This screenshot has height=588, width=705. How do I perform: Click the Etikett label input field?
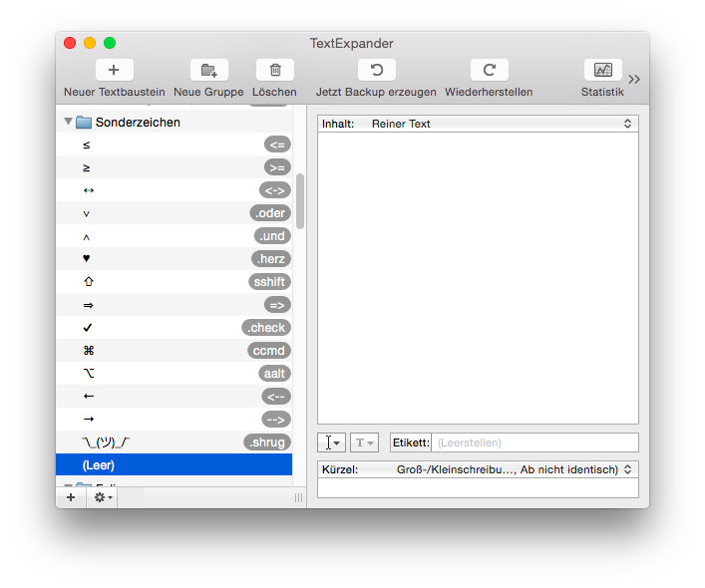[x=534, y=442]
